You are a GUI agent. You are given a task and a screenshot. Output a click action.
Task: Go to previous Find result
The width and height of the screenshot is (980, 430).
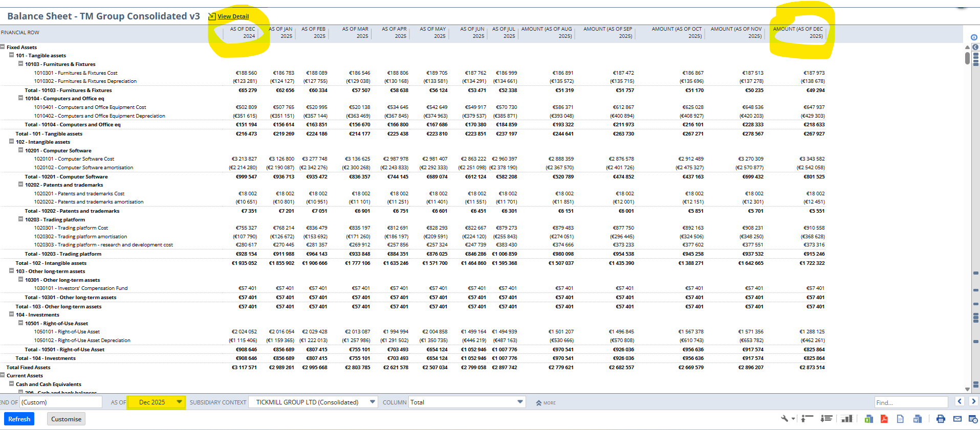[x=960, y=402]
